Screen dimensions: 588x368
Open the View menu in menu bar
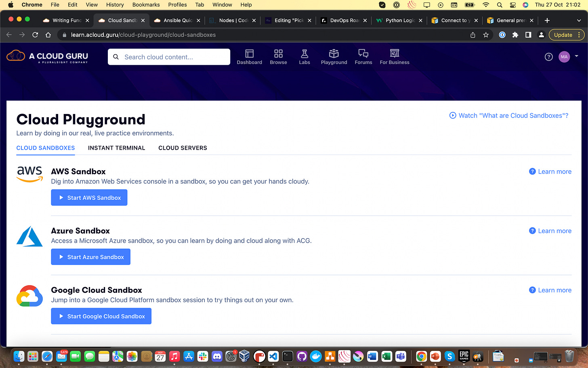click(92, 5)
